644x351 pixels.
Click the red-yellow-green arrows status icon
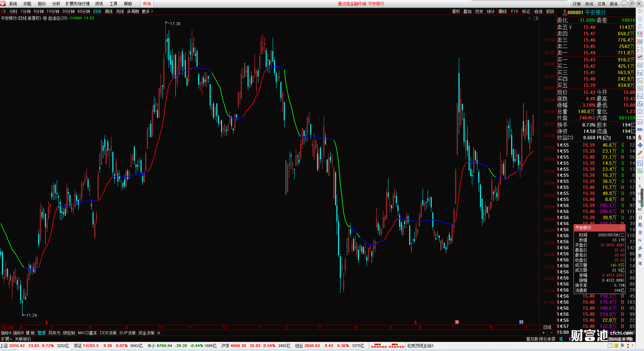pyautogui.click(x=628, y=346)
